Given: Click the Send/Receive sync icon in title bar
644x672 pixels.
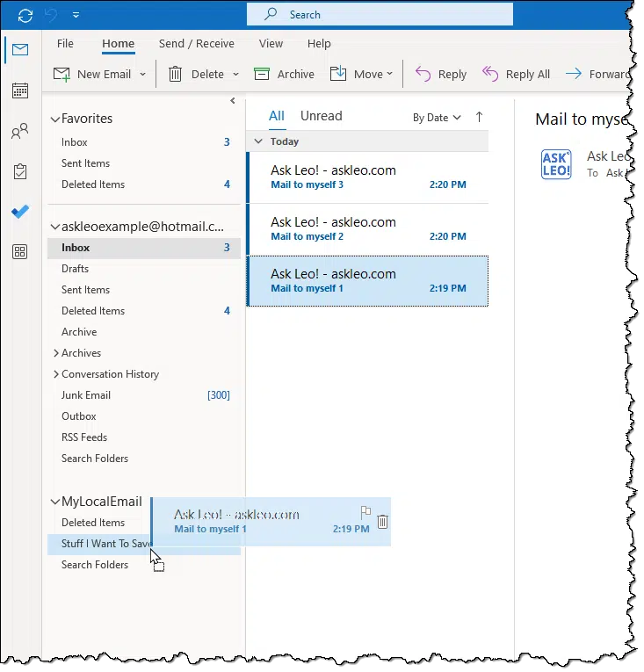Looking at the screenshot, I should point(25,16).
